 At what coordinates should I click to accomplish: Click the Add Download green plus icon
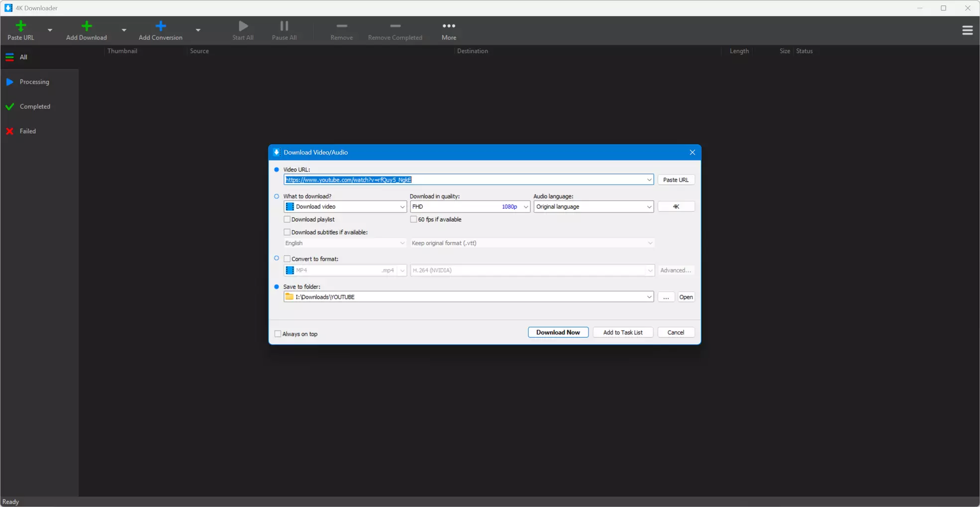(87, 26)
